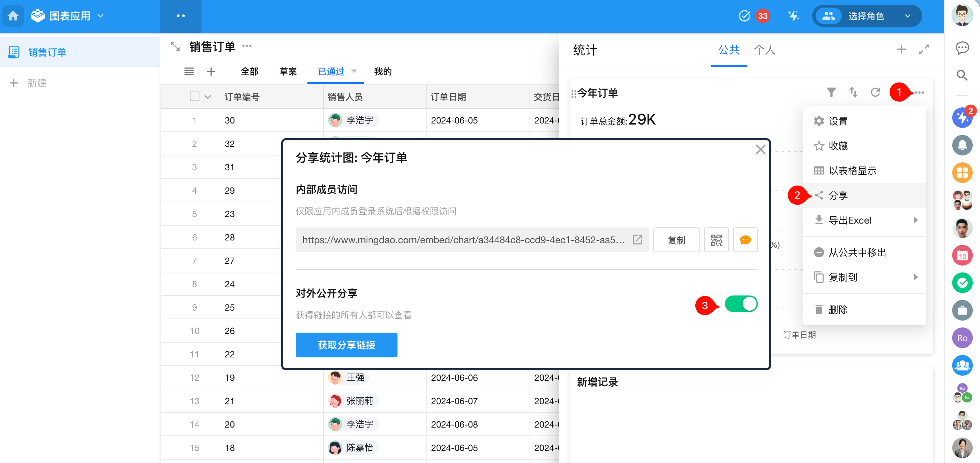The image size is (980, 463).
Task: Click the home icon in top bar
Action: pyautogui.click(x=13, y=16)
